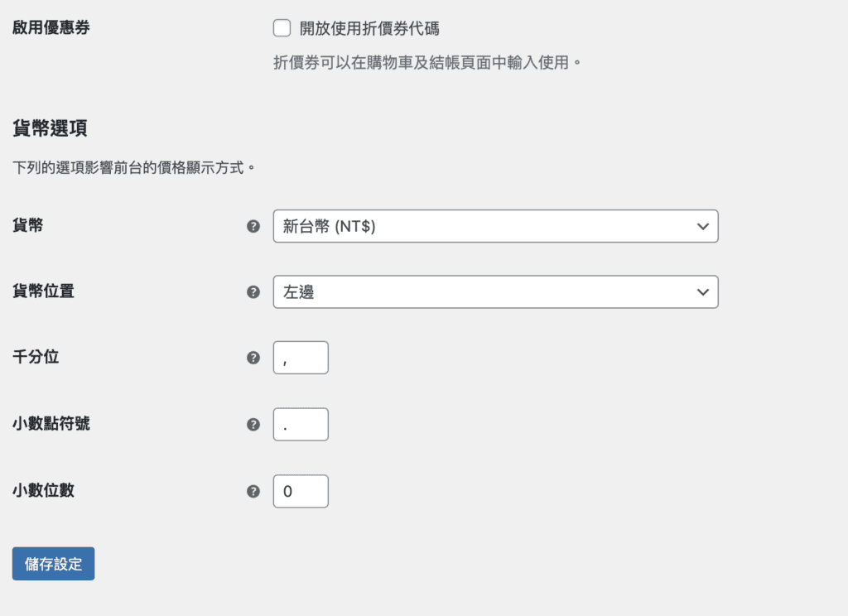Open the 貨幣 currency dropdown showing 新台幣 (NT$)

[x=495, y=225]
